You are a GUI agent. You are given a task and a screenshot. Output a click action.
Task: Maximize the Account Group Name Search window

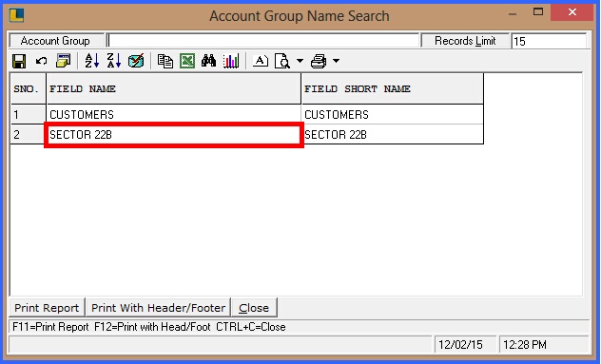(538, 11)
